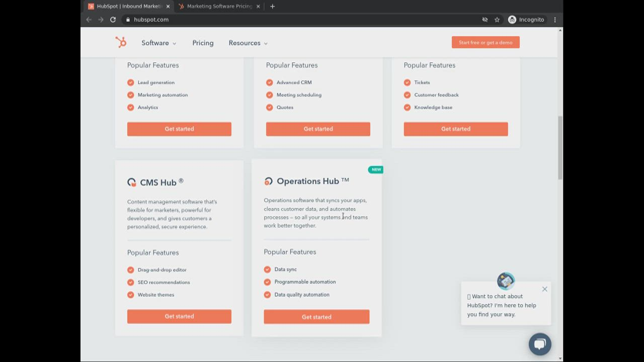The width and height of the screenshot is (644, 362).
Task: Click the Want to chat about HubSpot message
Action: click(x=502, y=305)
